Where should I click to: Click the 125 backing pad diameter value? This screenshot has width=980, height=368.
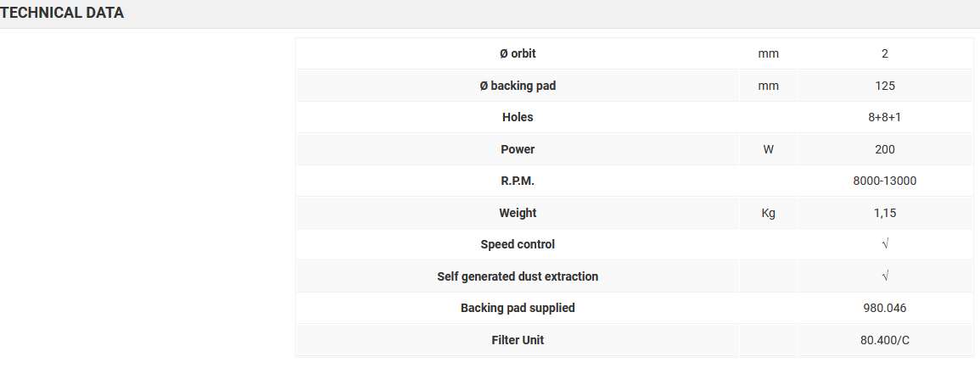(x=885, y=86)
